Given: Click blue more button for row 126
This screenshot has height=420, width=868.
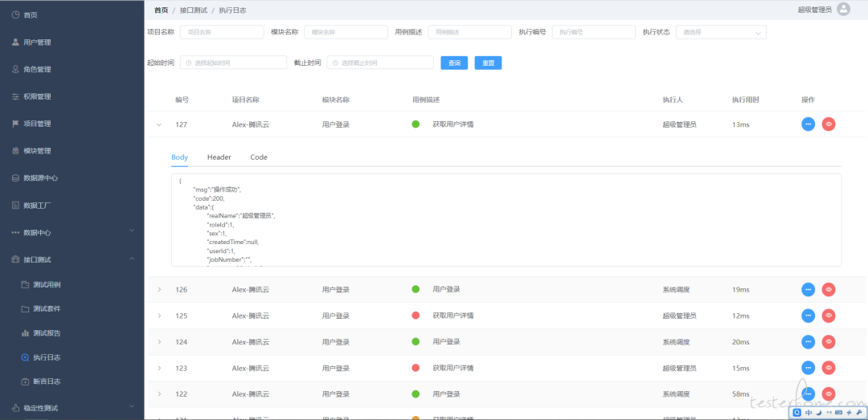Looking at the screenshot, I should pyautogui.click(x=809, y=289).
